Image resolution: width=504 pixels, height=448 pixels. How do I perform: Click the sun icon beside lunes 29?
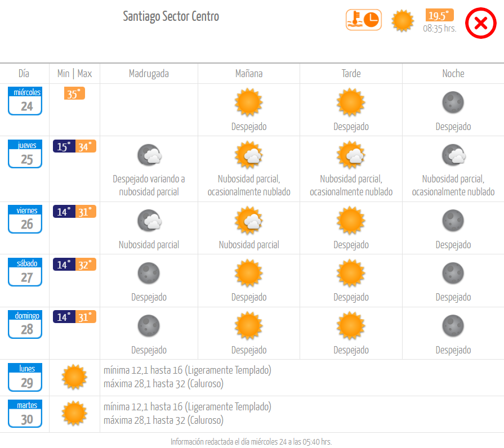[74, 377]
